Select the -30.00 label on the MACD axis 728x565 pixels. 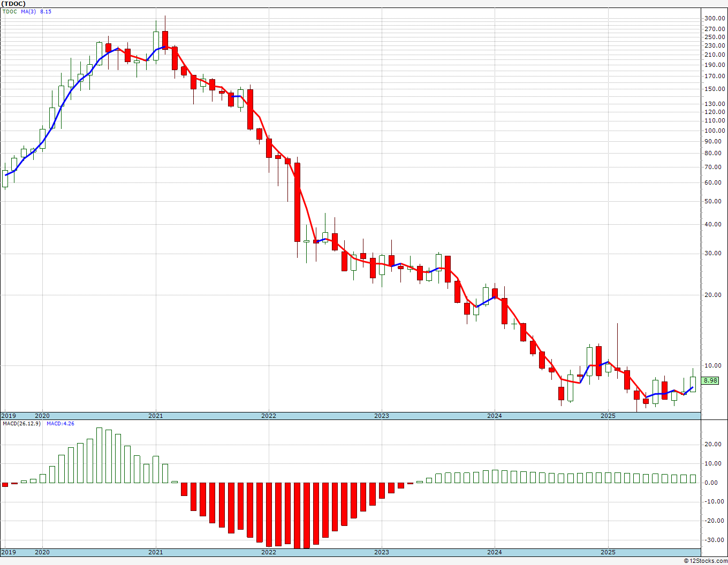pyautogui.click(x=715, y=540)
